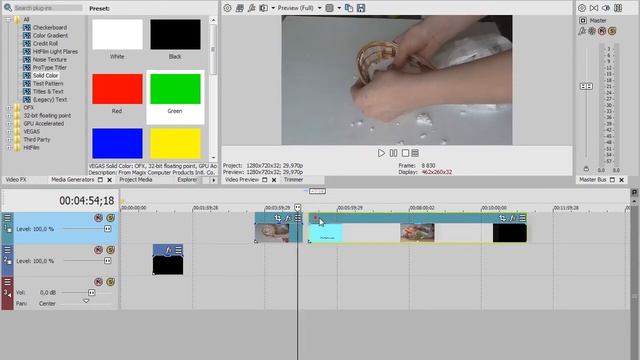Expand the 32-bit floating point folder

pos(9,116)
